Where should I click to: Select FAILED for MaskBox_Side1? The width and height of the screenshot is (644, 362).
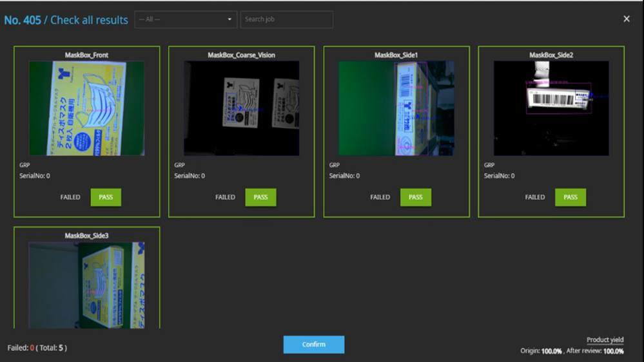(x=380, y=197)
